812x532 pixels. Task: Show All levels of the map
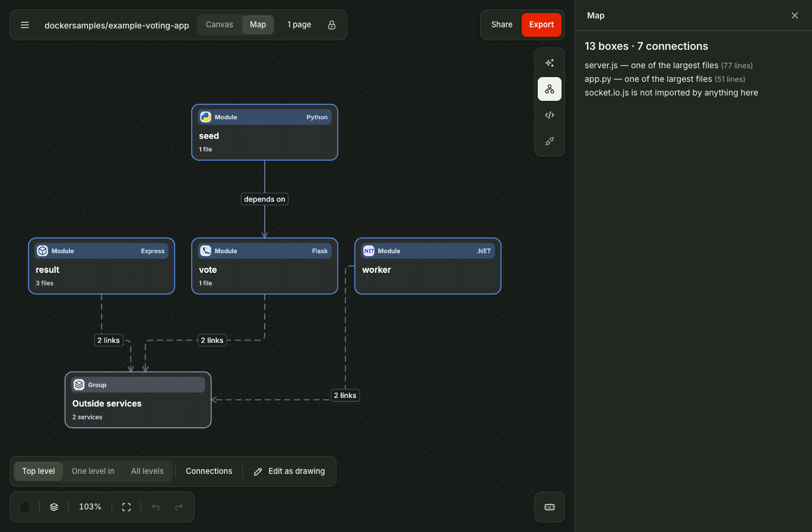(147, 472)
